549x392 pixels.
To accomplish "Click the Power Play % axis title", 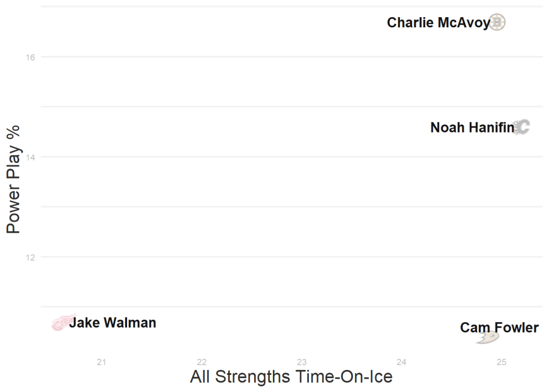I will 13,180.
